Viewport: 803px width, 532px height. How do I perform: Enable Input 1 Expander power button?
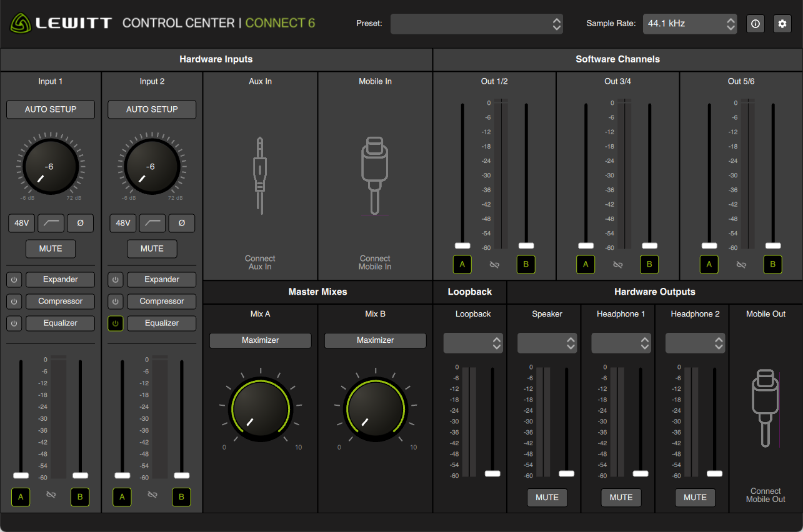[x=14, y=280]
